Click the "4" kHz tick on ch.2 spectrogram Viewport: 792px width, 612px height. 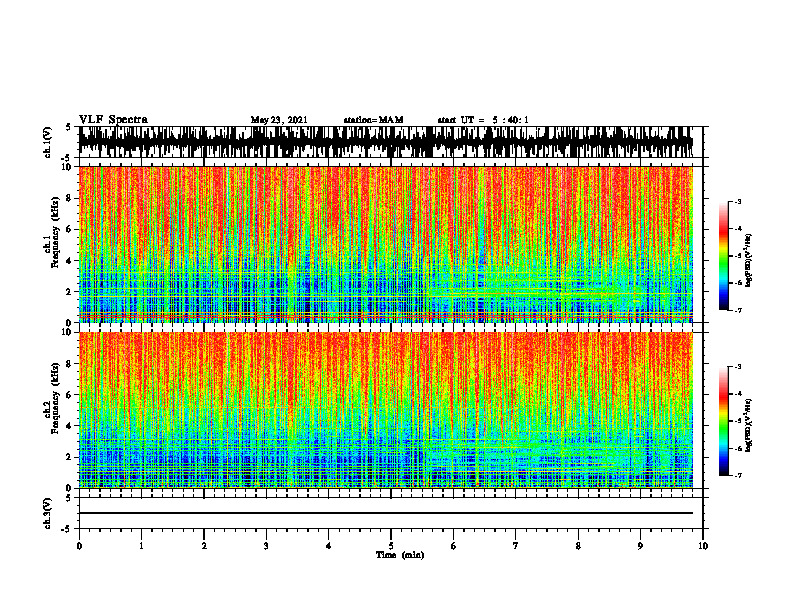coord(70,426)
